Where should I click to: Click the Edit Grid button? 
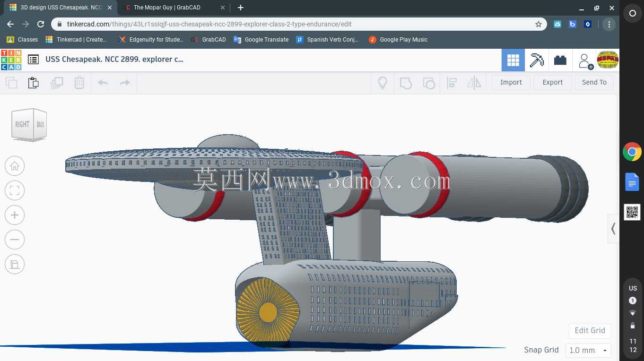(x=590, y=331)
